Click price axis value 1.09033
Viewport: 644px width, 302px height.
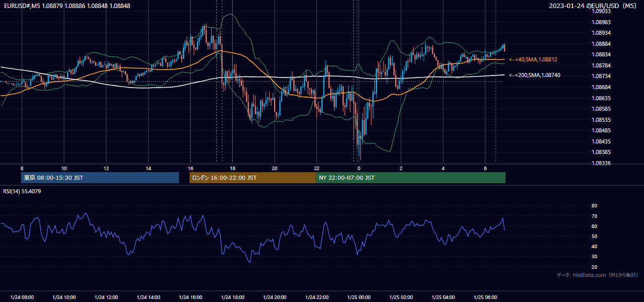tap(601, 11)
